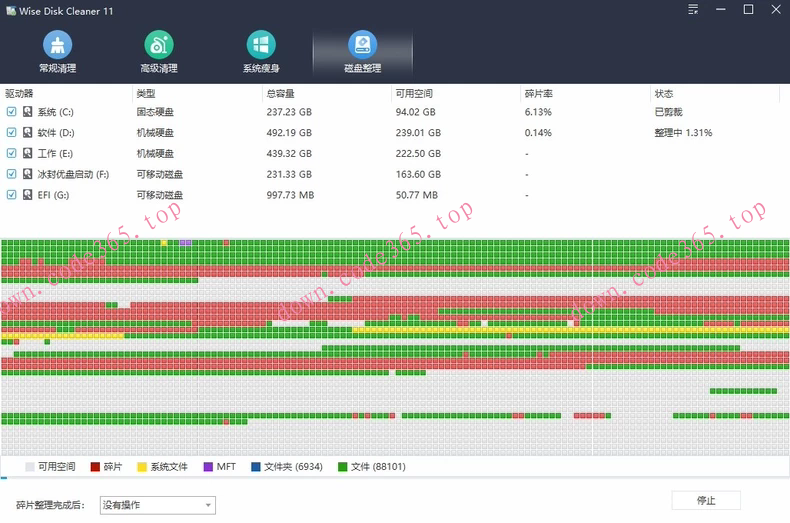Viewport: 790px width, 523px height.
Task: Open the 高级清理 advanced cleaner tab
Action: point(159,52)
